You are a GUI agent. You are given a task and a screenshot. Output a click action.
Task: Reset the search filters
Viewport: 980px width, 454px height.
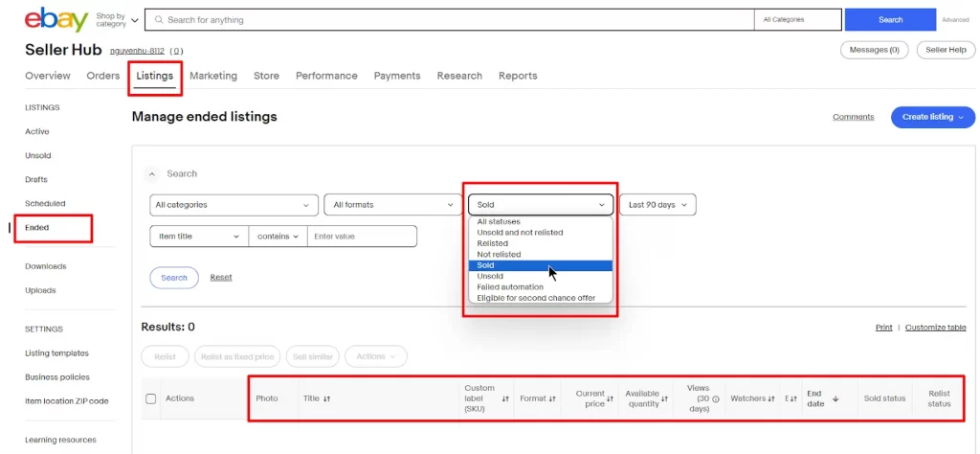(x=221, y=277)
